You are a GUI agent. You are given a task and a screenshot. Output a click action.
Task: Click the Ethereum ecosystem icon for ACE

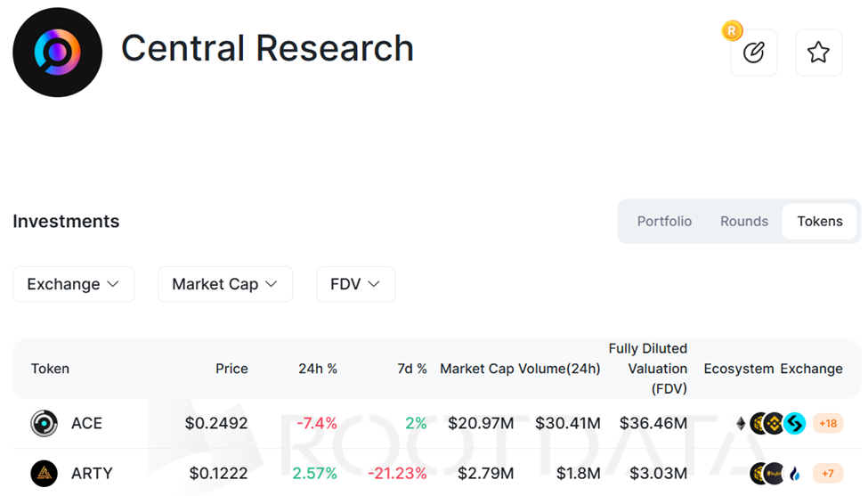(x=741, y=423)
